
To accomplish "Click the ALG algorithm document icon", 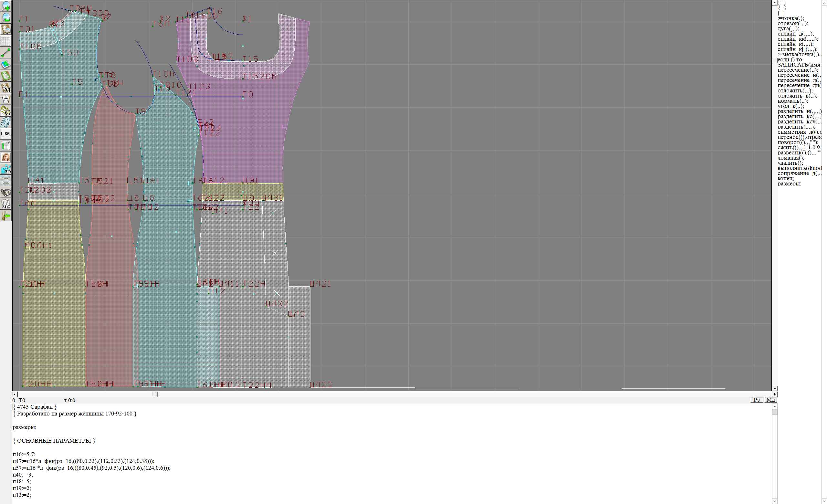I will pos(6,204).
